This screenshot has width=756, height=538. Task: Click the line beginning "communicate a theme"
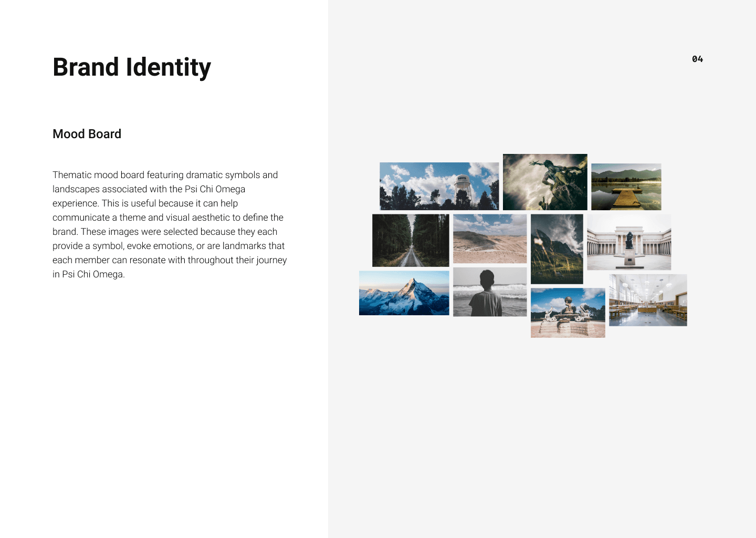pyautogui.click(x=167, y=218)
